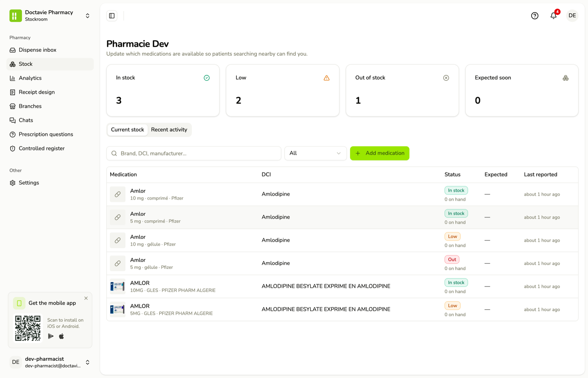
Task: Click DCI text in AMLOR 5MG GLES row
Action: point(326,309)
